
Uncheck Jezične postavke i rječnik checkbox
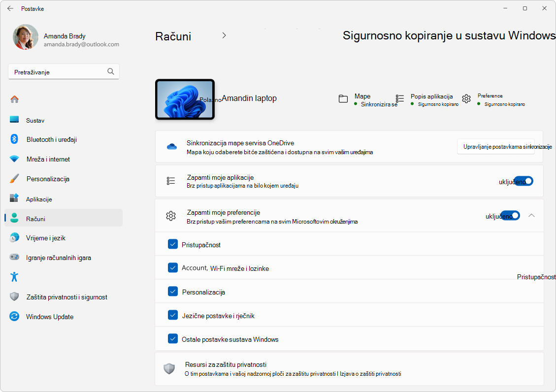pyautogui.click(x=173, y=315)
